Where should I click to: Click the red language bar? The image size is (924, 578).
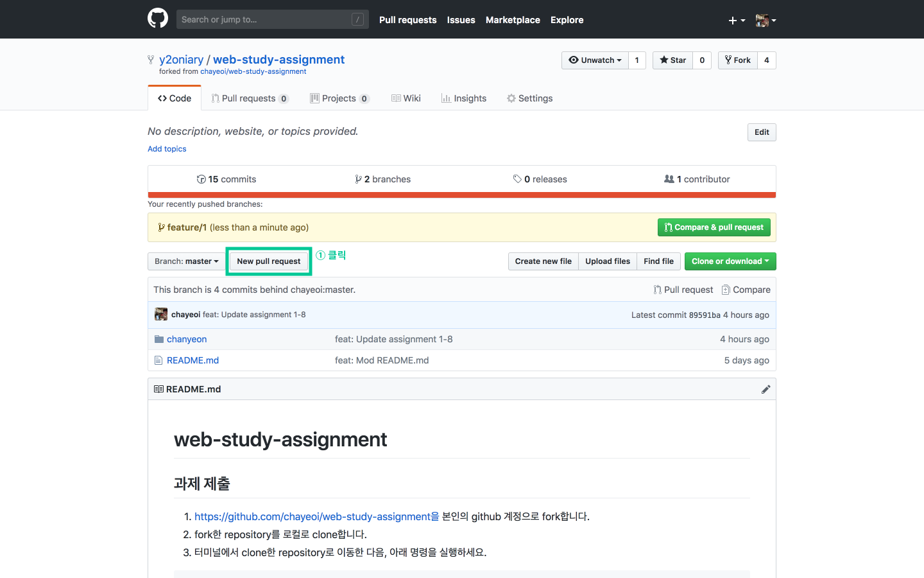coord(462,195)
